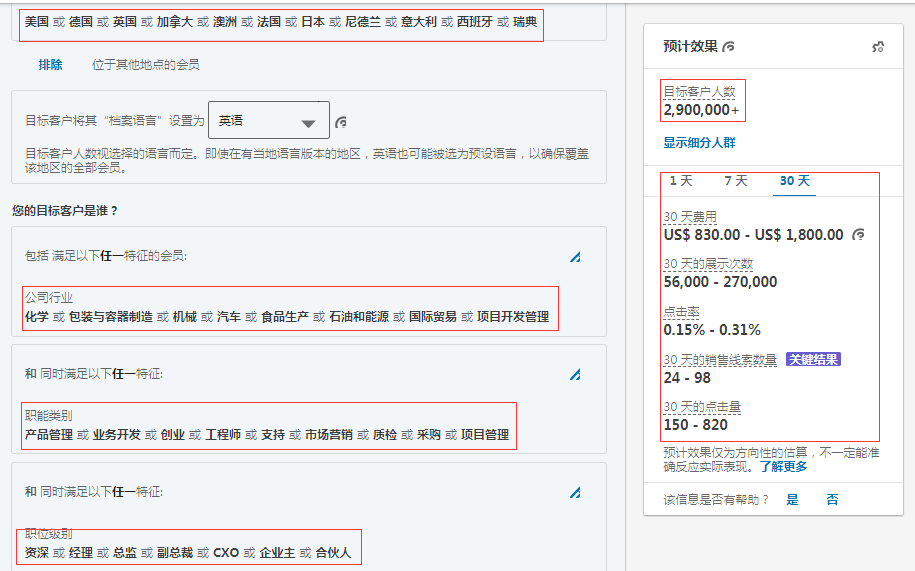
Task: Open the 显示细分人群 link
Action: [x=699, y=143]
